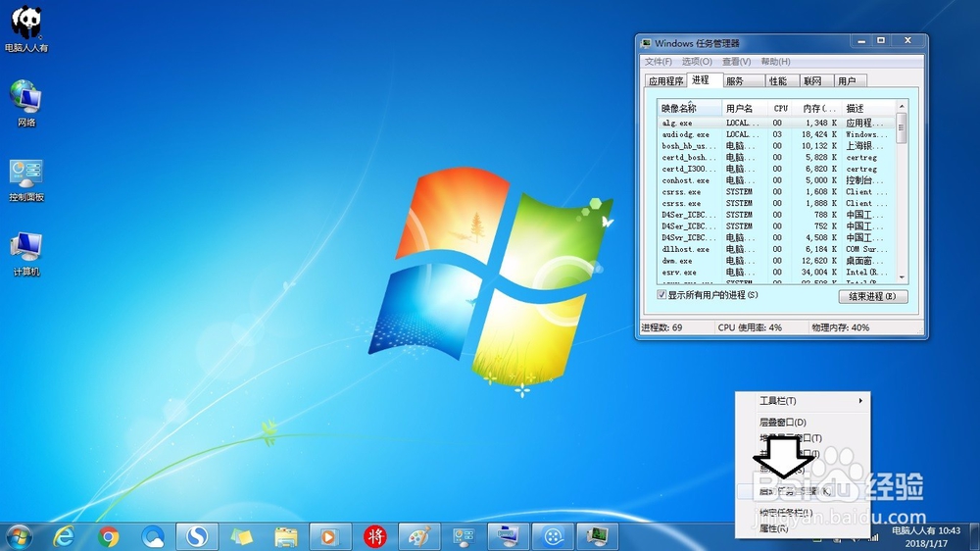Open the Control Panel taskbar icon
This screenshot has height=551, width=980.
[x=464, y=536]
